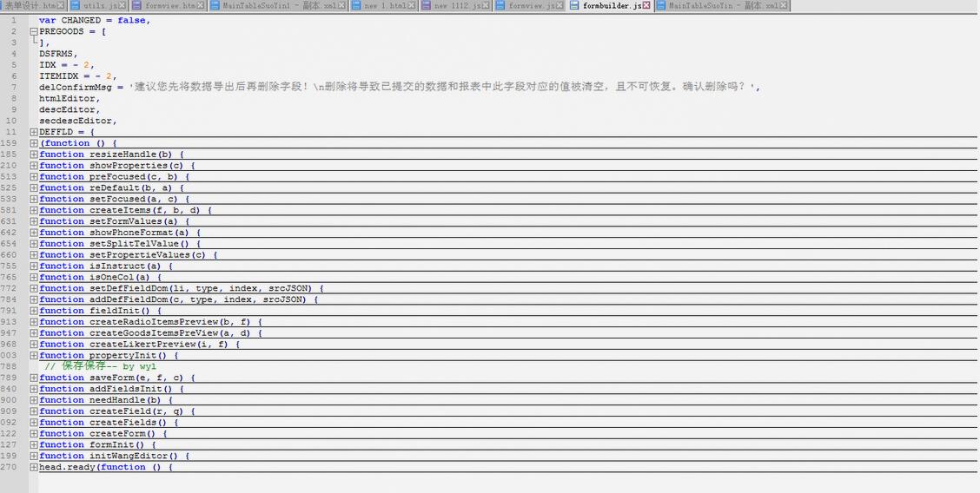
Task: Switch to the formview.htm tab
Action: pyautogui.click(x=168, y=5)
